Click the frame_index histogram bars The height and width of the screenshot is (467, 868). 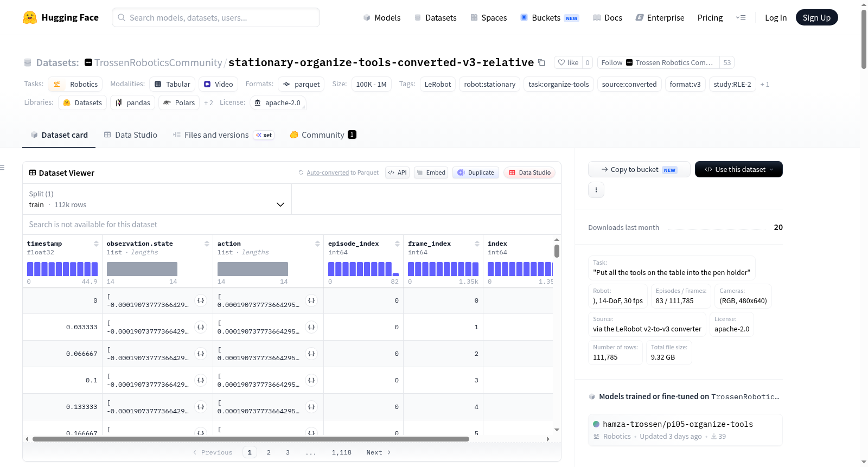tap(443, 269)
